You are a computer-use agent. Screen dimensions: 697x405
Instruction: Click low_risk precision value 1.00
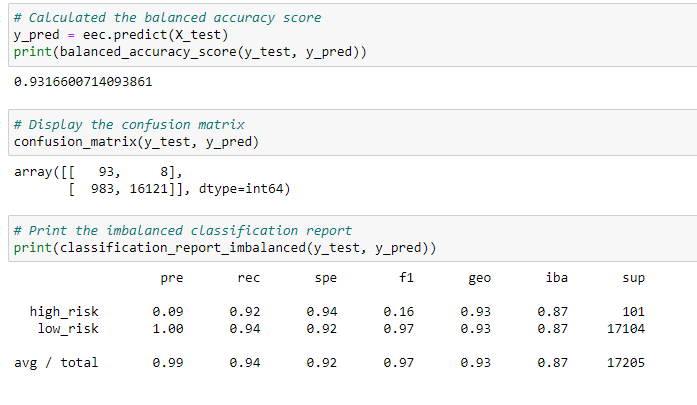coord(168,329)
